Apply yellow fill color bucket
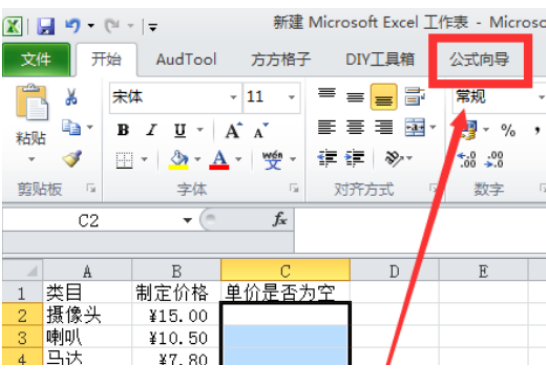This screenshot has width=546, height=377. tap(179, 160)
